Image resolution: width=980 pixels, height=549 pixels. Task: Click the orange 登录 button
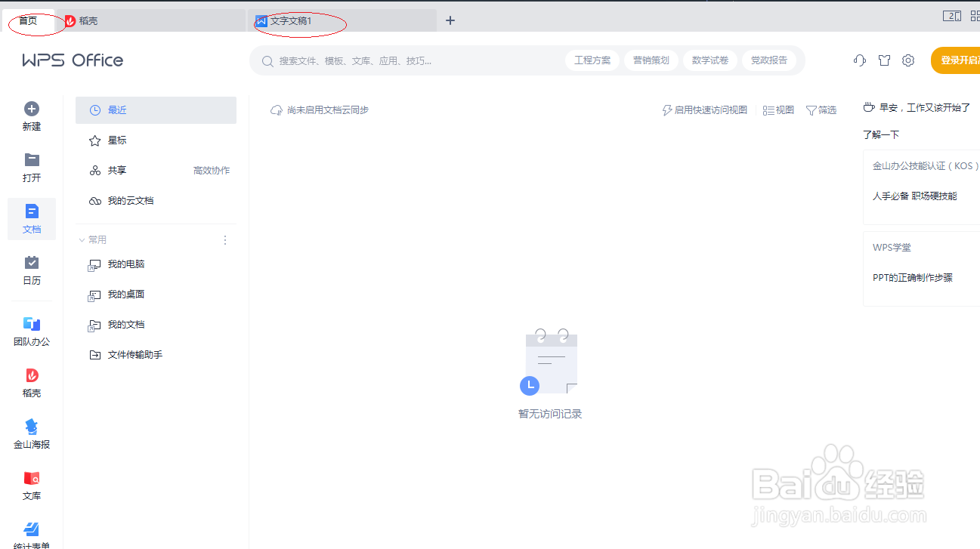pos(955,60)
